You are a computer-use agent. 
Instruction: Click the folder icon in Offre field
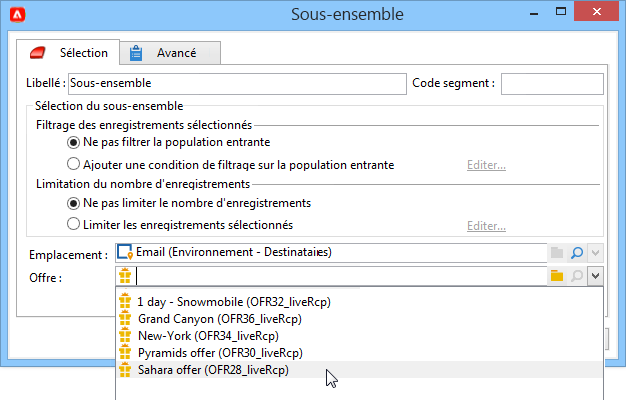[x=558, y=276]
